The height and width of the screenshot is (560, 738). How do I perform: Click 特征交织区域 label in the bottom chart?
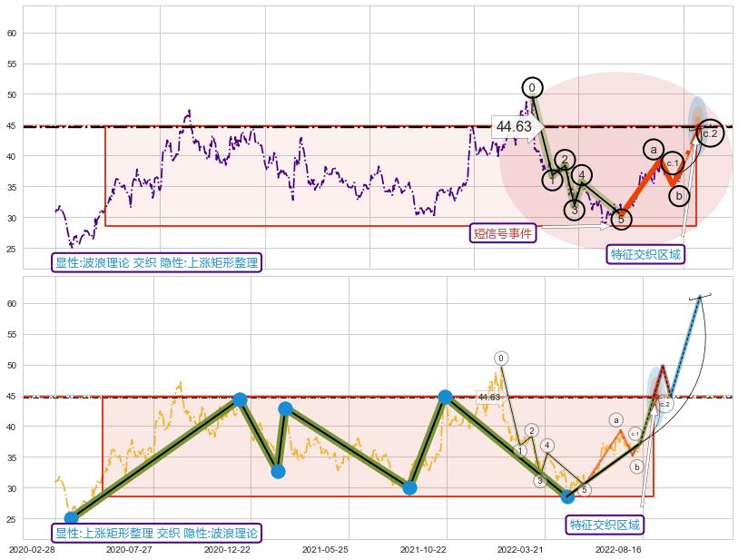pos(605,525)
